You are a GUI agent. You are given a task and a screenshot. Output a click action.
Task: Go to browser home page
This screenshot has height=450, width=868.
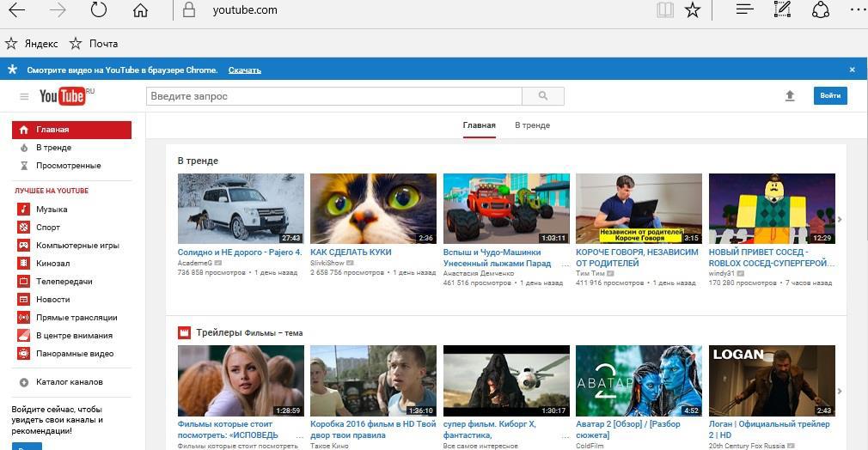[140, 10]
